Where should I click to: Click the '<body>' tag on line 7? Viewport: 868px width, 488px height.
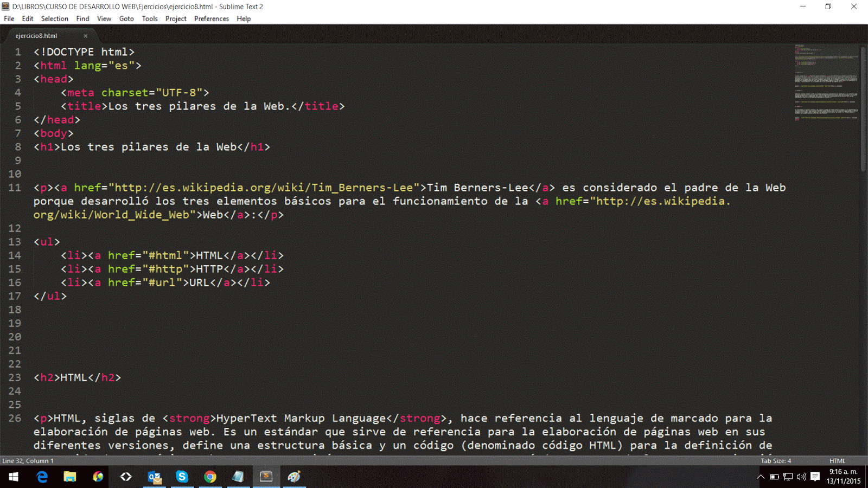(x=54, y=133)
